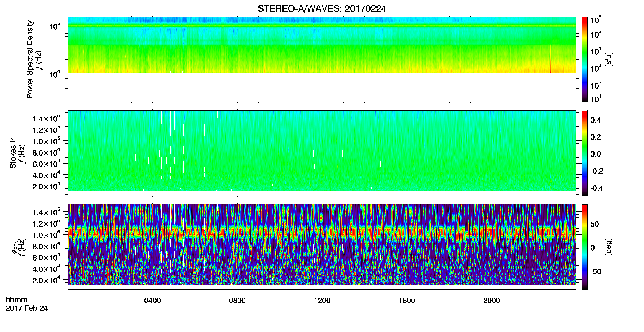Click the 2017 Feb 24 date label
644x332 pixels.
click(27, 308)
